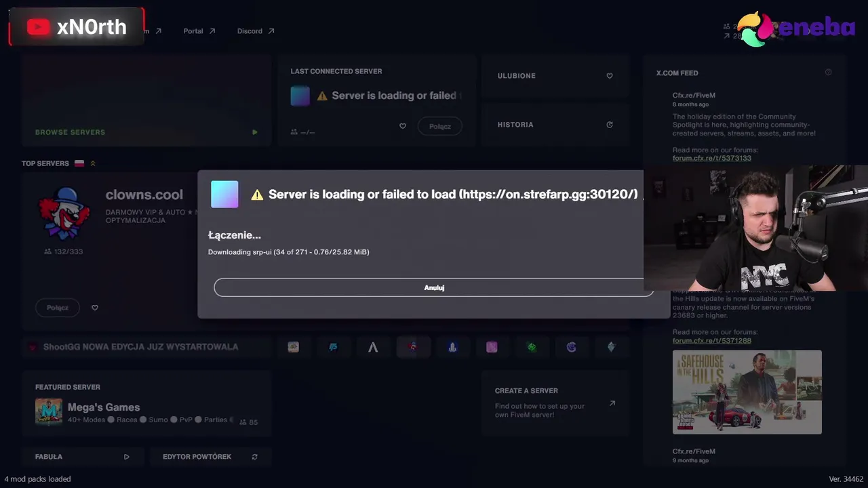
Task: Select the green lightning server icon
Action: pos(532,347)
